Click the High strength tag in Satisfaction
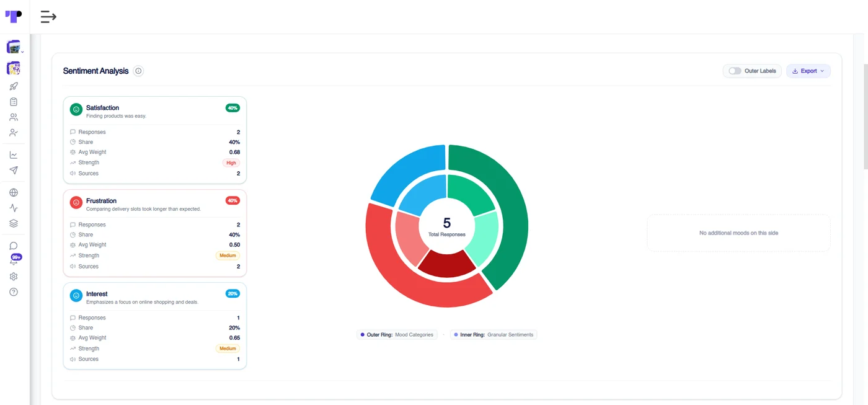The width and height of the screenshot is (868, 405). 231,162
